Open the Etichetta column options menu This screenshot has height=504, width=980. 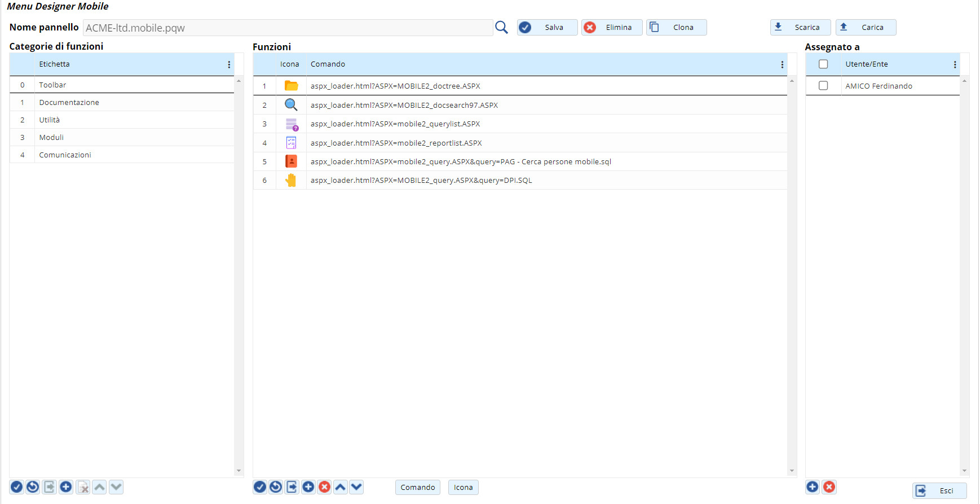coord(229,65)
